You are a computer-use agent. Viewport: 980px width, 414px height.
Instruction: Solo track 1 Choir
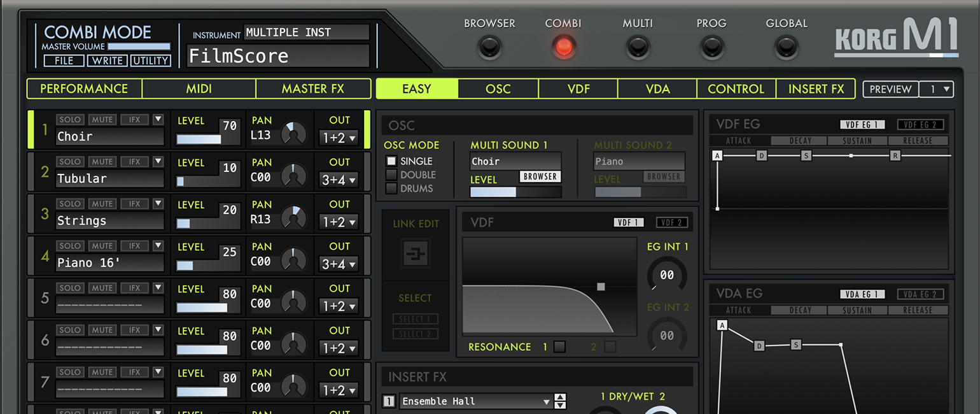[x=70, y=119]
